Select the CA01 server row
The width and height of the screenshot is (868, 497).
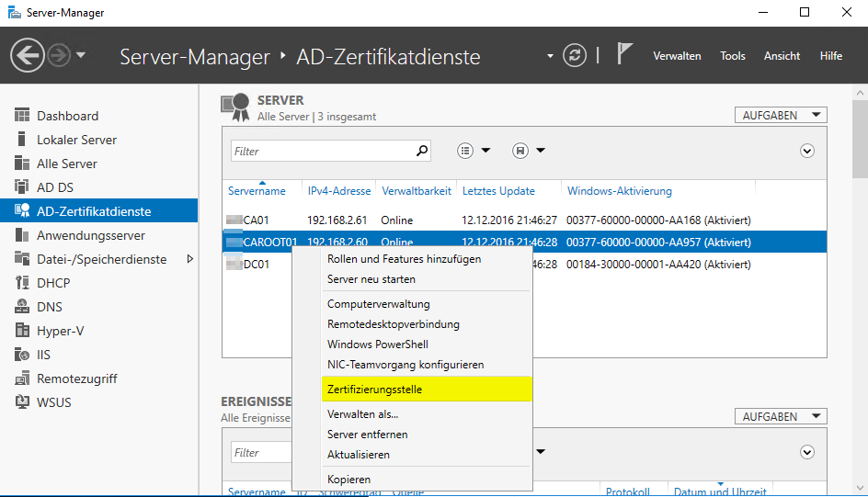524,220
